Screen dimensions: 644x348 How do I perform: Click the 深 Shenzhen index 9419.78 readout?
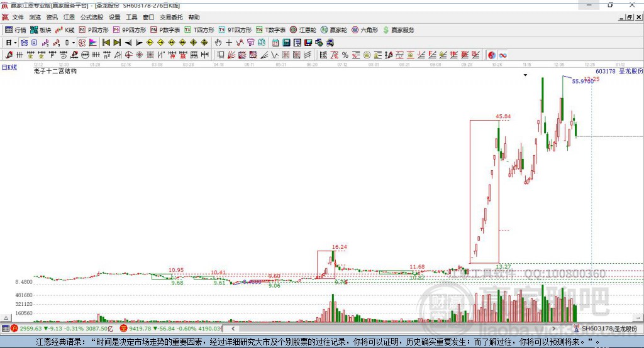[x=171, y=329]
